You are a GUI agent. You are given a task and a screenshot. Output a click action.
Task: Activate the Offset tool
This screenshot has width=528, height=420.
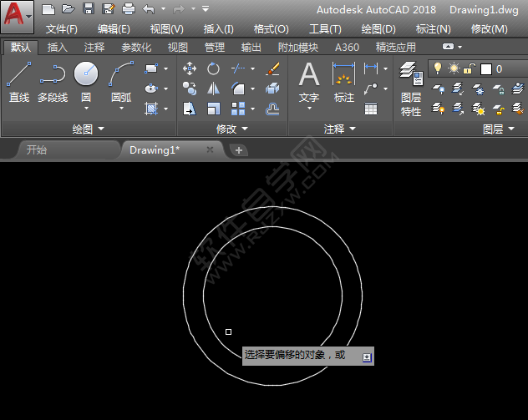point(272,109)
